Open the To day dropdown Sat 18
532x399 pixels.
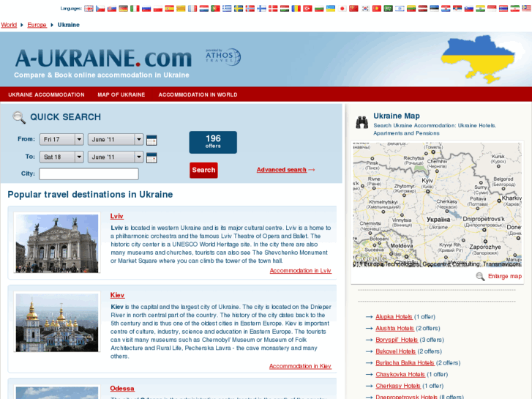61,157
